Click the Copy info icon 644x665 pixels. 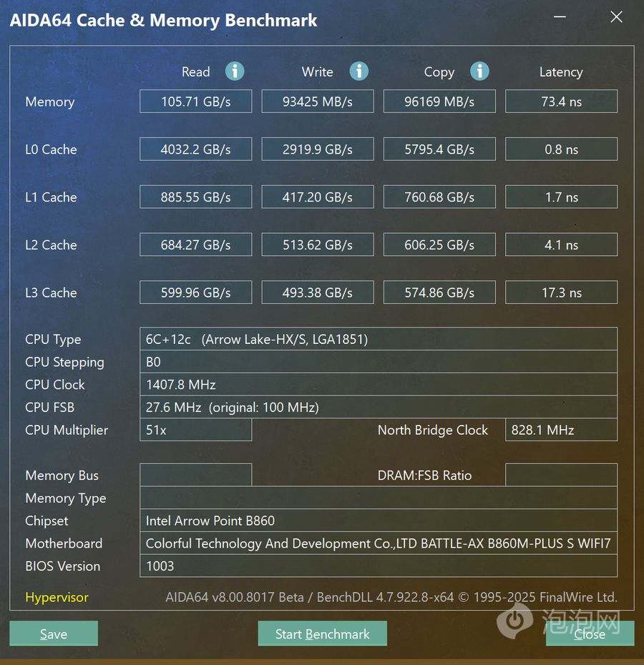point(479,71)
